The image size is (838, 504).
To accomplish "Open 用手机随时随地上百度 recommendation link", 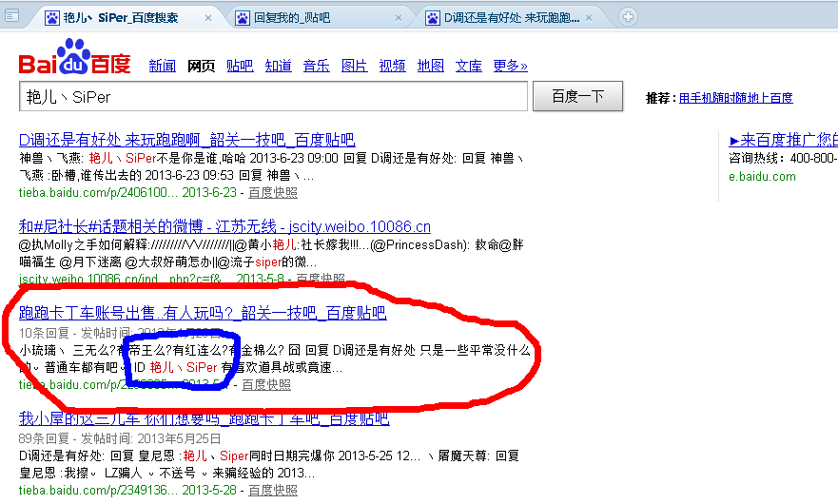I will 736,98.
